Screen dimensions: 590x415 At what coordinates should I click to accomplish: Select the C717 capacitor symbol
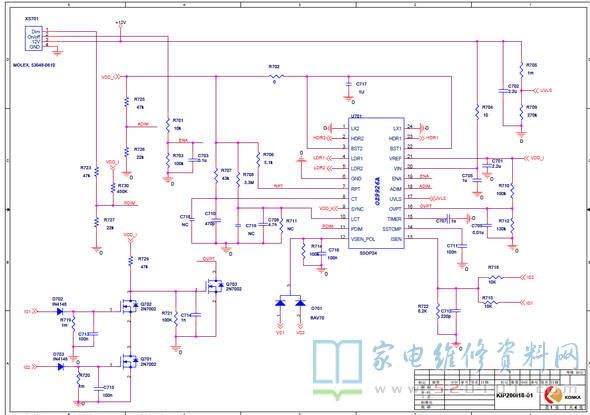point(349,84)
